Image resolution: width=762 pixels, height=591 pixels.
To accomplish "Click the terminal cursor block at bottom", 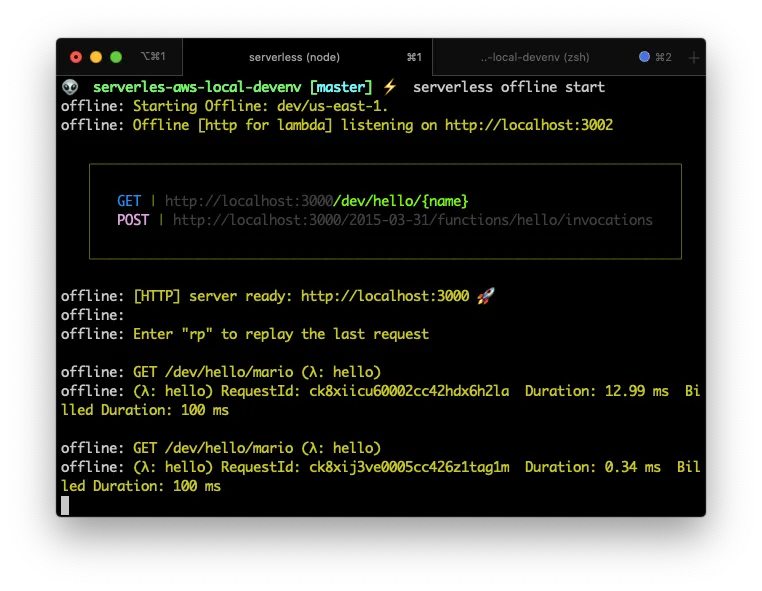I will [65, 505].
